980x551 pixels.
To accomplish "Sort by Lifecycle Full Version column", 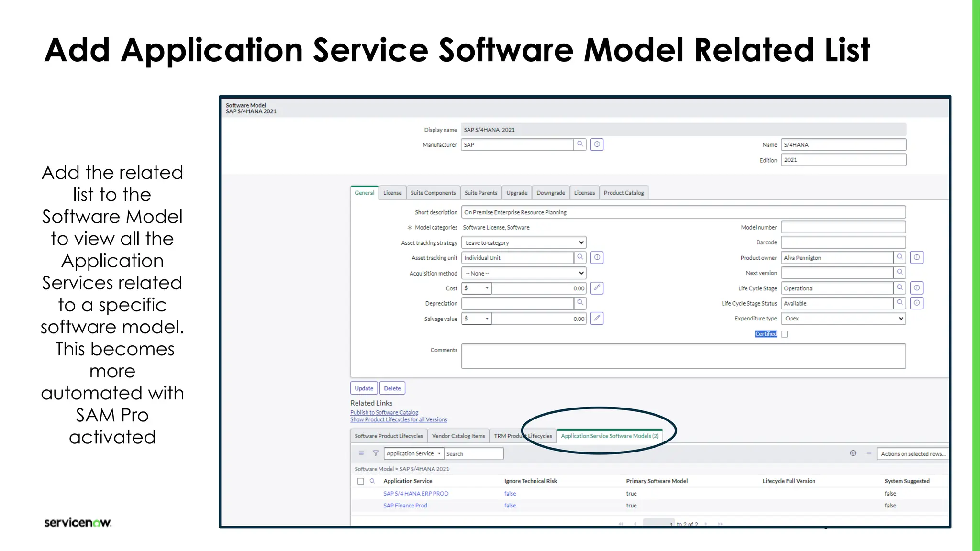I will [x=789, y=481].
